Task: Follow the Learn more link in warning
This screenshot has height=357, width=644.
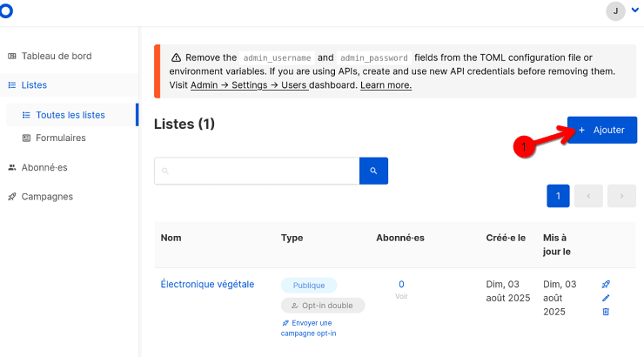Action: click(386, 85)
